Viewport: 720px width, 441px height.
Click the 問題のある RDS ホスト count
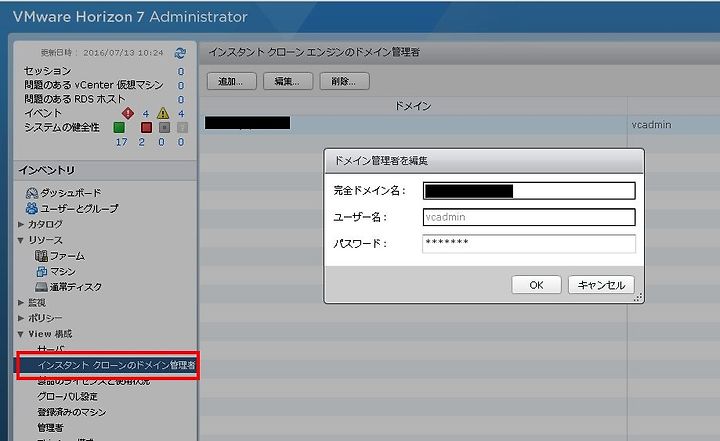tap(180, 100)
